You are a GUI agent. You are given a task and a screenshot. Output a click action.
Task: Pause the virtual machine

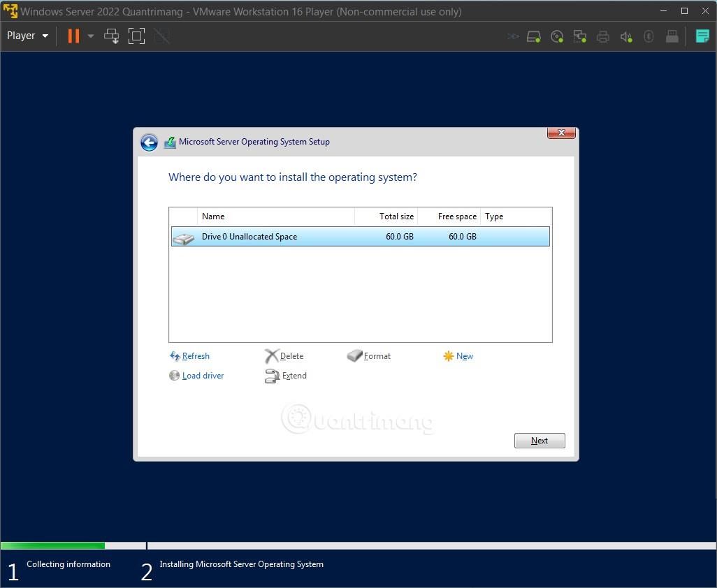point(73,36)
